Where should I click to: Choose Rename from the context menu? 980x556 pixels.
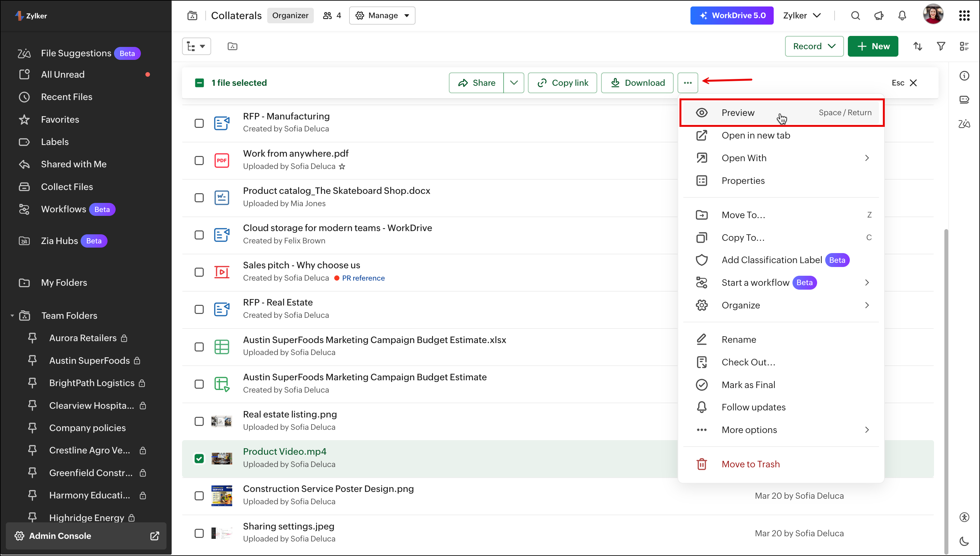[738, 339]
